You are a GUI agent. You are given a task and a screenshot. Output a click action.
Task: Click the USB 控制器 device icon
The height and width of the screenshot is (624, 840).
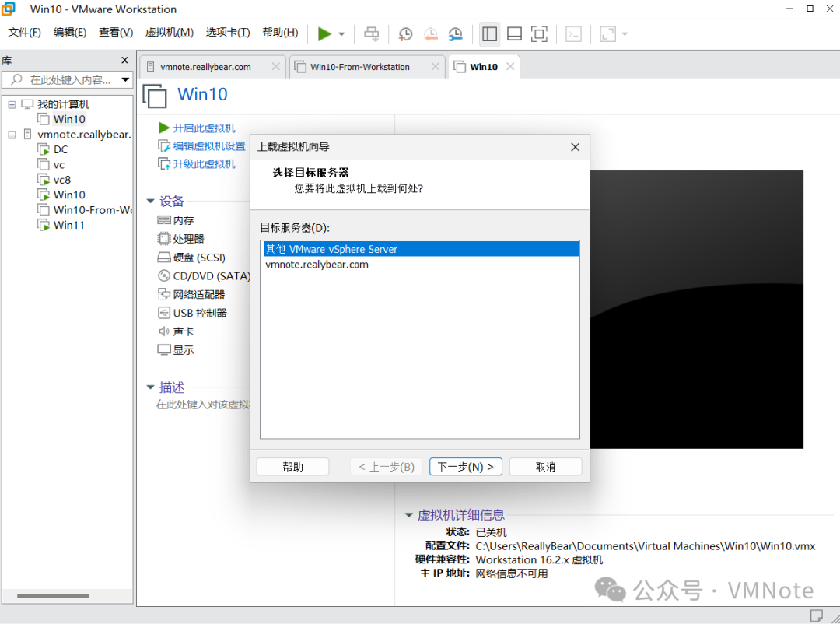164,313
